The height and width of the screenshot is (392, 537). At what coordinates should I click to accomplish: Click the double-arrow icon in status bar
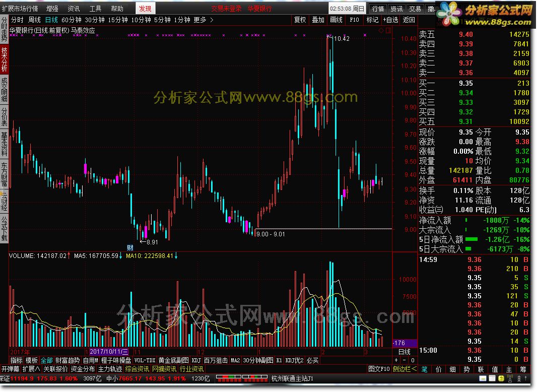(x=519, y=378)
